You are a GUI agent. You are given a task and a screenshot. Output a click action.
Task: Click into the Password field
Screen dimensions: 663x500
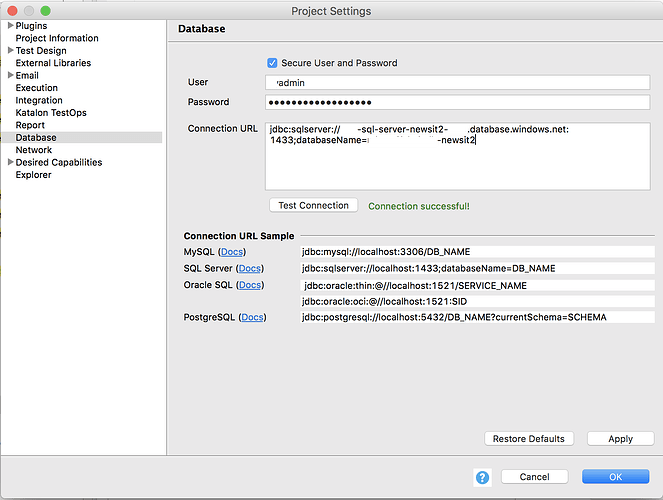point(458,102)
